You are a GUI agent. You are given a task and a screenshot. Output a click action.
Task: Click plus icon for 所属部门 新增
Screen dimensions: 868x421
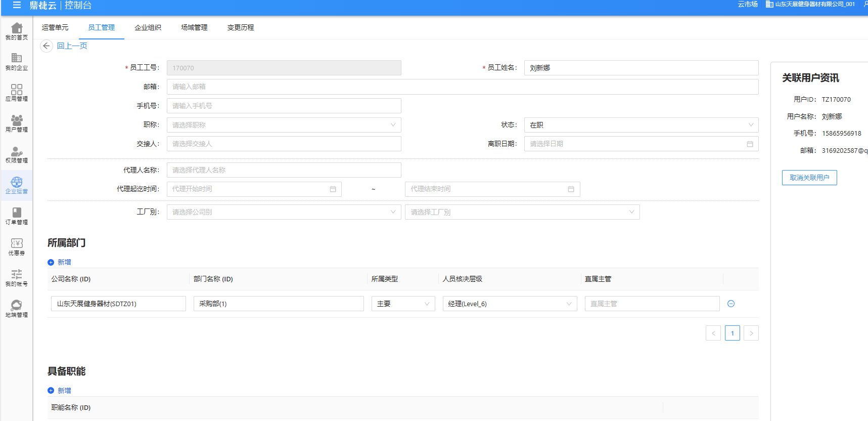[51, 262]
